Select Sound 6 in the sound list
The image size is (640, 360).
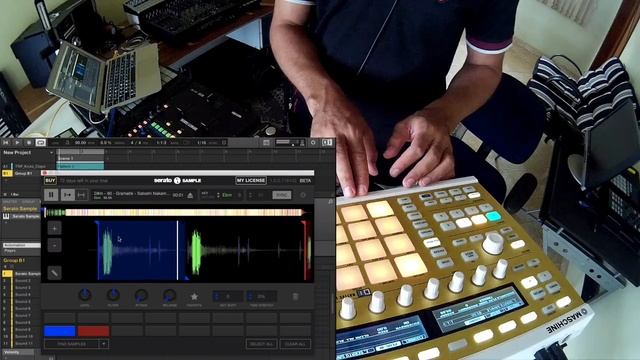coord(22,309)
